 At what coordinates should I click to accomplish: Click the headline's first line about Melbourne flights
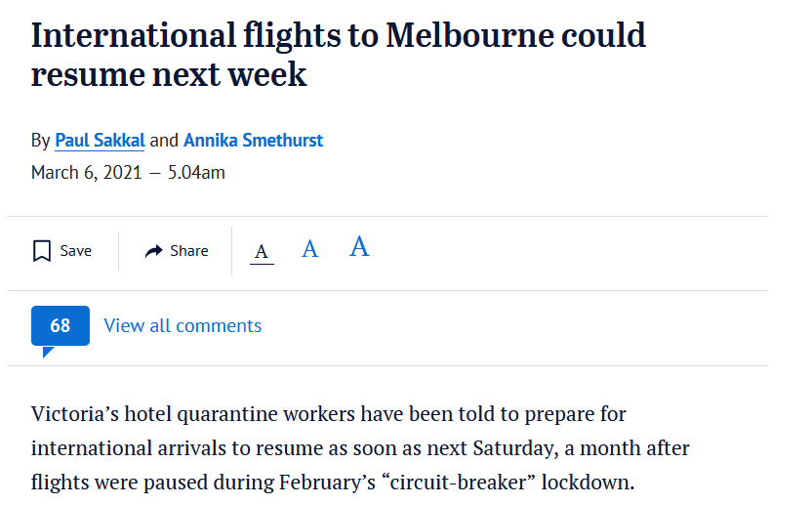coord(338,35)
